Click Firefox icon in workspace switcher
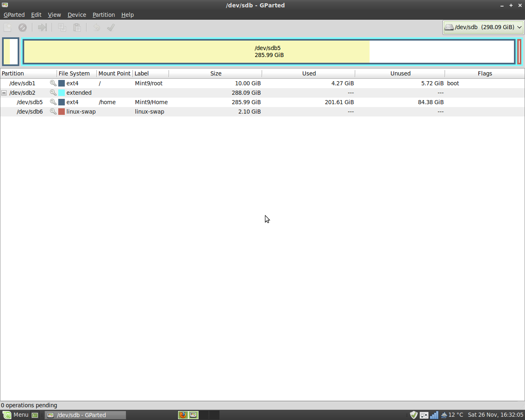525x420 pixels. (x=183, y=415)
